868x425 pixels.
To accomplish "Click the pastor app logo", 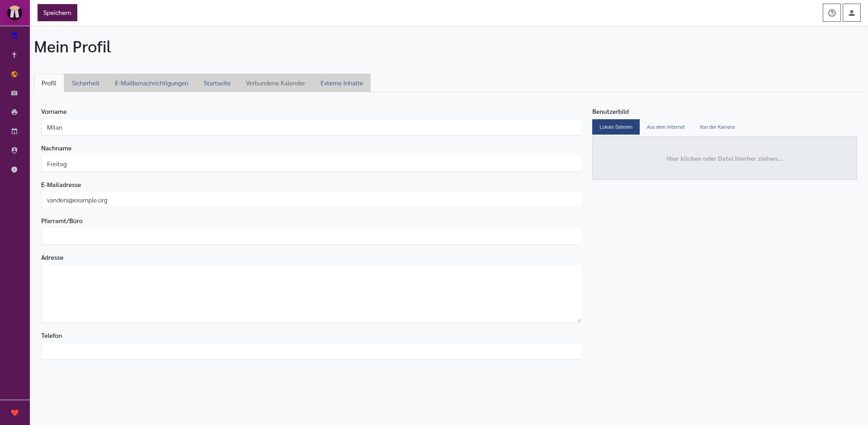I will (14, 13).
